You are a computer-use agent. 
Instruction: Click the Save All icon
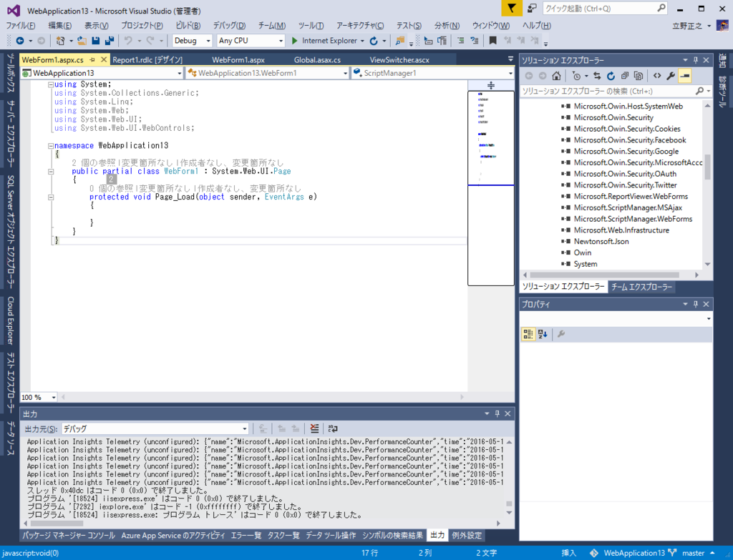(x=110, y=41)
